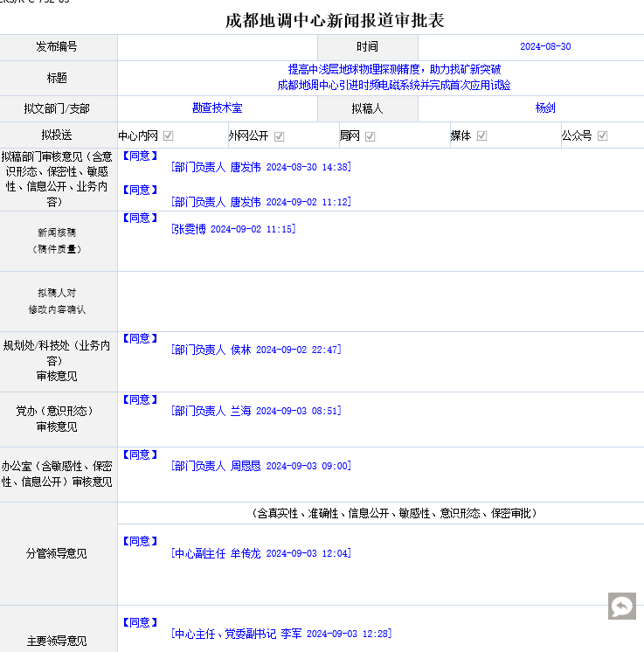644x652 pixels.
Task: Toggle the 局网 checkbox
Action: (x=370, y=136)
